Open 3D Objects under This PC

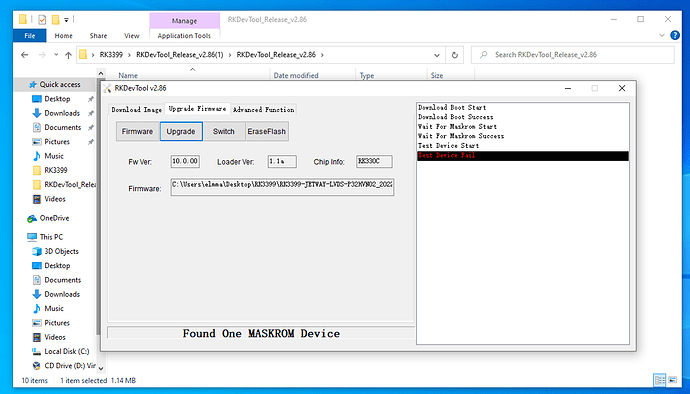click(x=61, y=251)
